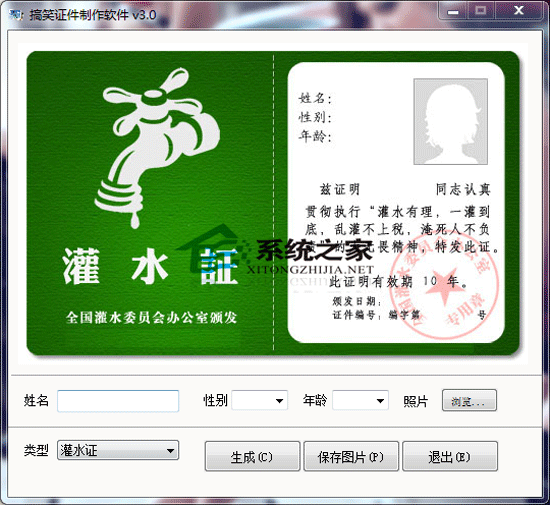The height and width of the screenshot is (505, 550).
Task: Click the faucet logo on the card
Action: tap(156, 147)
